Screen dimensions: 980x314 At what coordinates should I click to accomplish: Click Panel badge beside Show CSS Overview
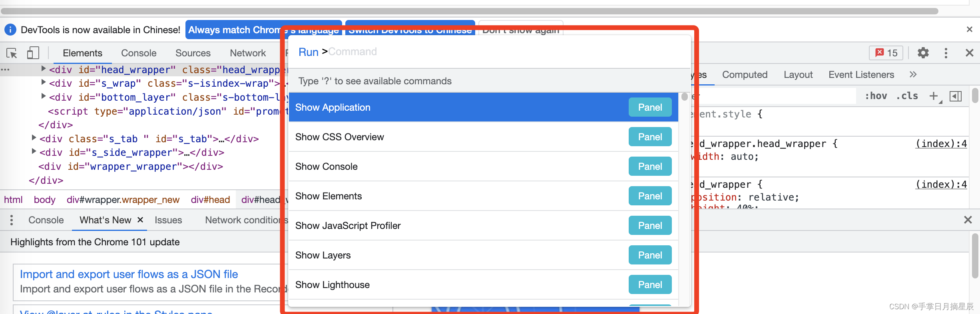coord(650,137)
